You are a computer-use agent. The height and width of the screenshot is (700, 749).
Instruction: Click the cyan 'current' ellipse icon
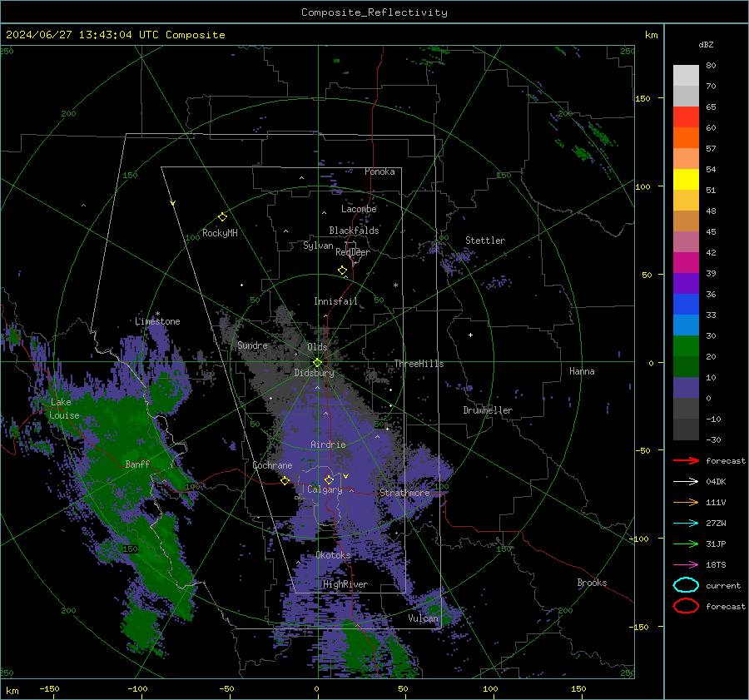(x=686, y=585)
